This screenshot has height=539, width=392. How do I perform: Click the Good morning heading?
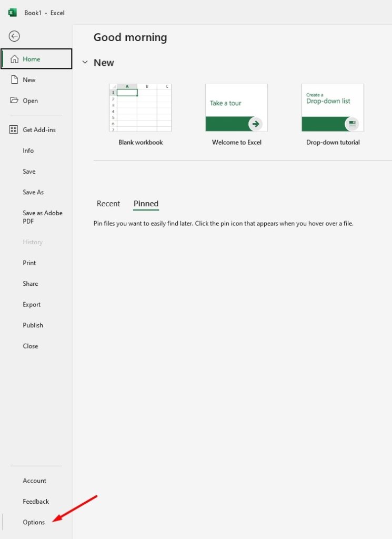point(130,37)
